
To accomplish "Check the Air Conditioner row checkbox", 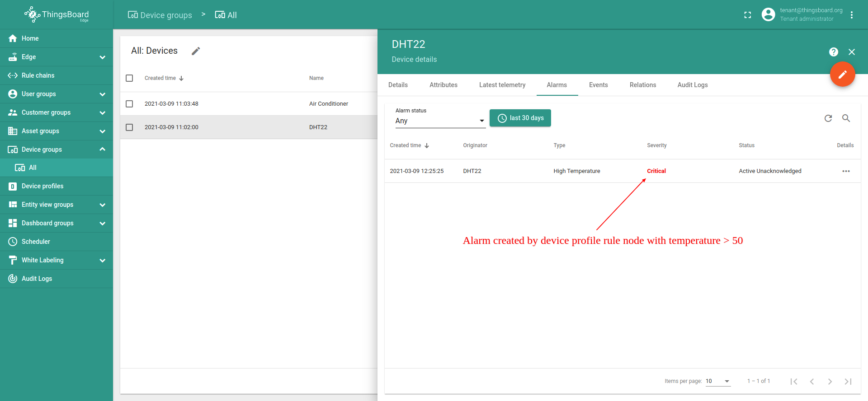I will tap(129, 104).
